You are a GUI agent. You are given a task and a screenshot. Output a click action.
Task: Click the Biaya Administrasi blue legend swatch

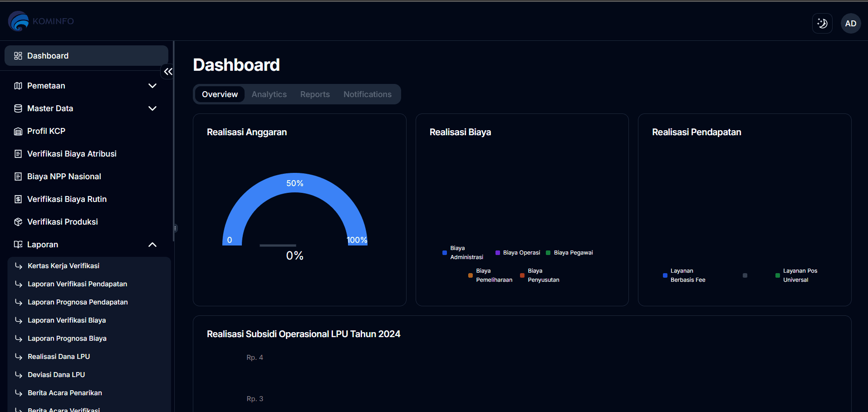click(445, 253)
